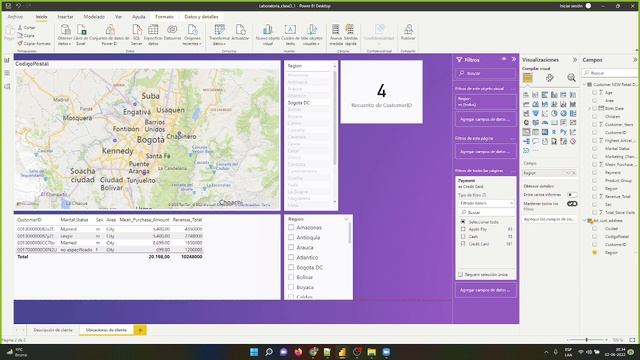Open the format visual brush icon in Visualizaciones

(550, 78)
